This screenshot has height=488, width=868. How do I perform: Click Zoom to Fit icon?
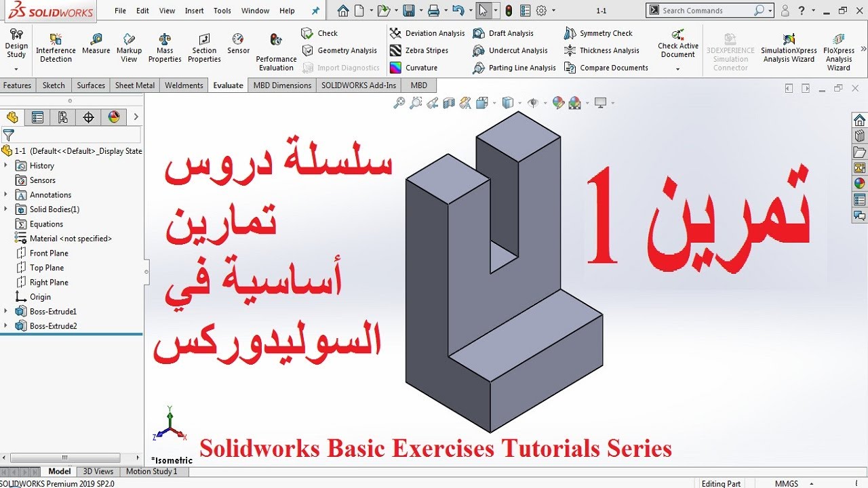[399, 103]
